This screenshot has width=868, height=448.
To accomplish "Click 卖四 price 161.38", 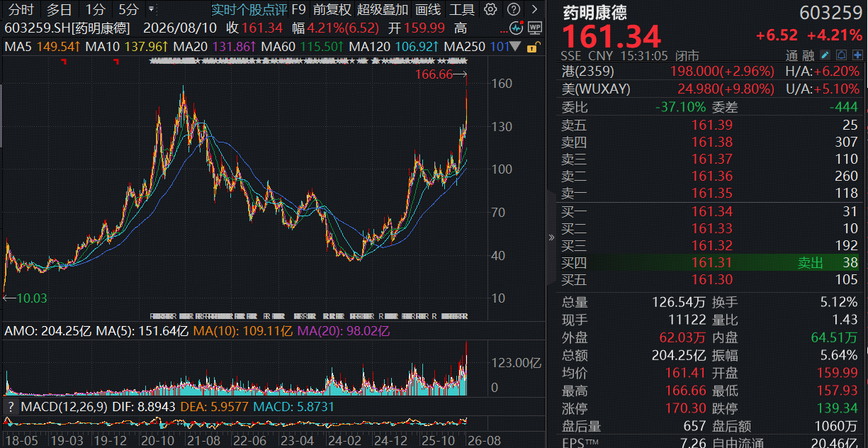I will click(712, 142).
